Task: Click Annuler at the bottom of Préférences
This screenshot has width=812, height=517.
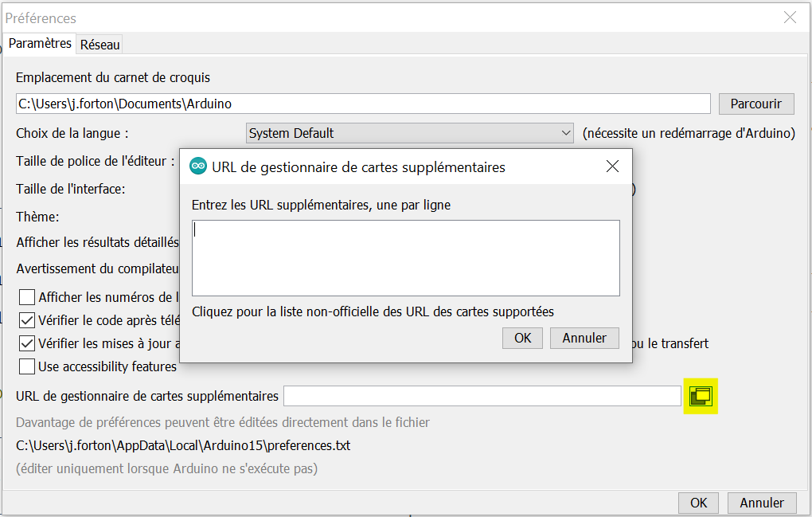Action: (762, 503)
